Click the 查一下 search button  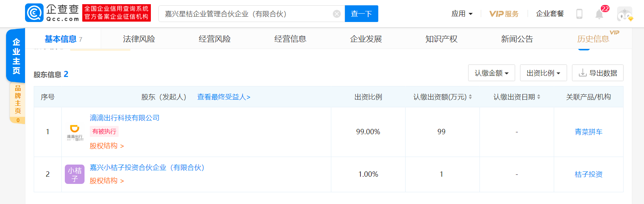[361, 14]
